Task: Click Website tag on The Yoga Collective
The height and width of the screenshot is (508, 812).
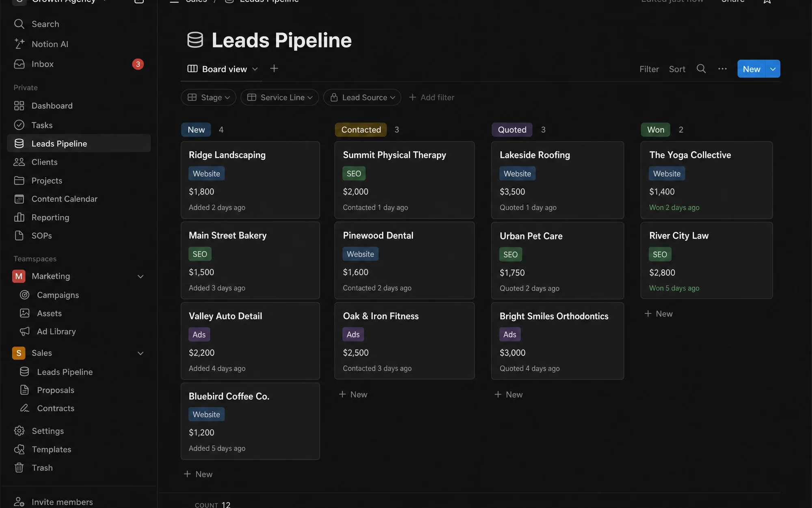Action: point(667,174)
